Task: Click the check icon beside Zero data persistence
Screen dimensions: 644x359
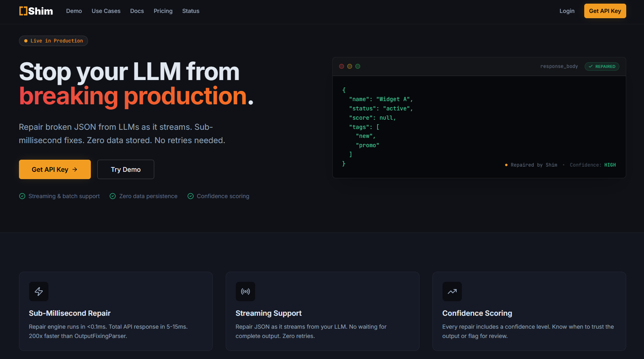Action: point(113,196)
